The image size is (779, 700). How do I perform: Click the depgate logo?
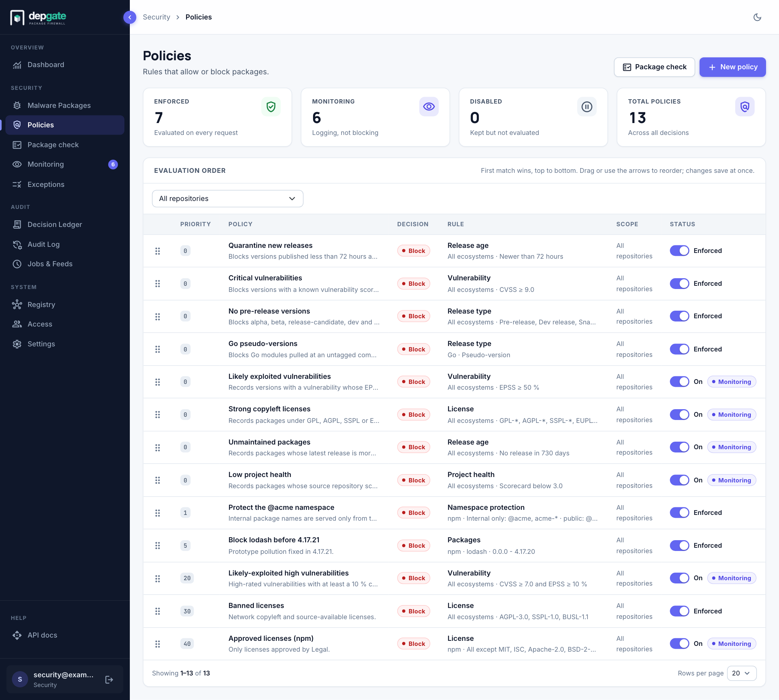[x=38, y=17]
